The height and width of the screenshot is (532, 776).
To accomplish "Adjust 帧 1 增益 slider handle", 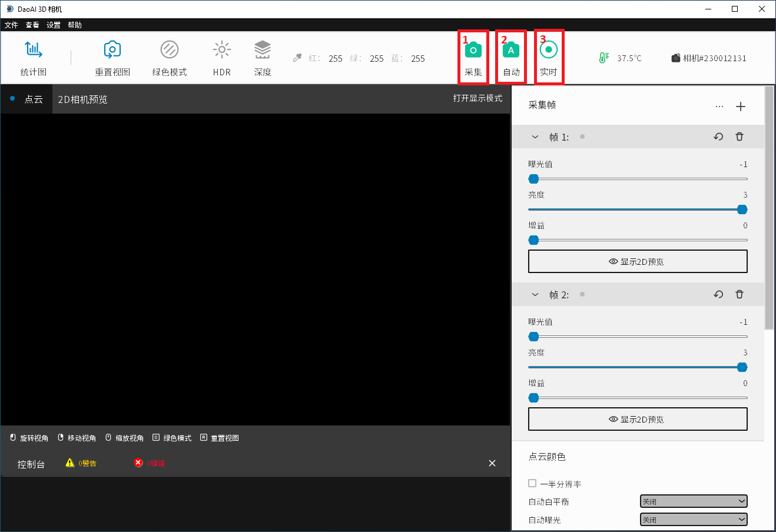I will [x=533, y=240].
